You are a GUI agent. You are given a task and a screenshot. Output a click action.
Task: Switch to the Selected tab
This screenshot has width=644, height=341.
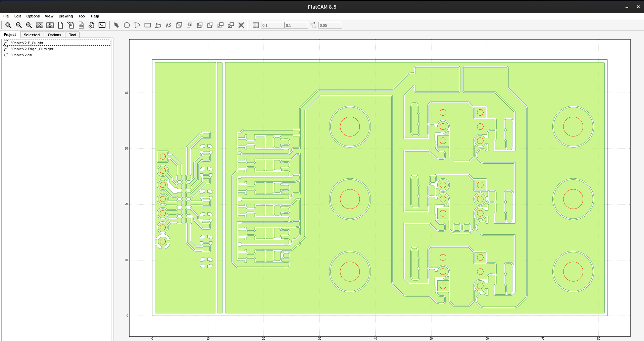tap(32, 35)
